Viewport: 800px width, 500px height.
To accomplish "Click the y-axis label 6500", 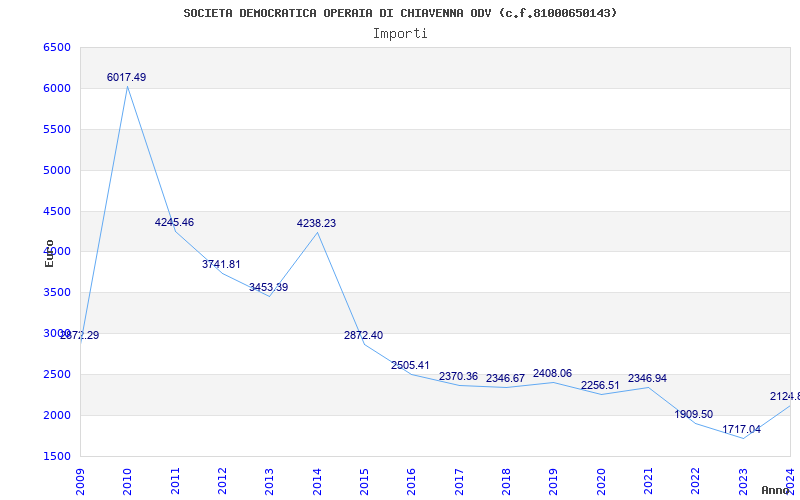I will [57, 47].
